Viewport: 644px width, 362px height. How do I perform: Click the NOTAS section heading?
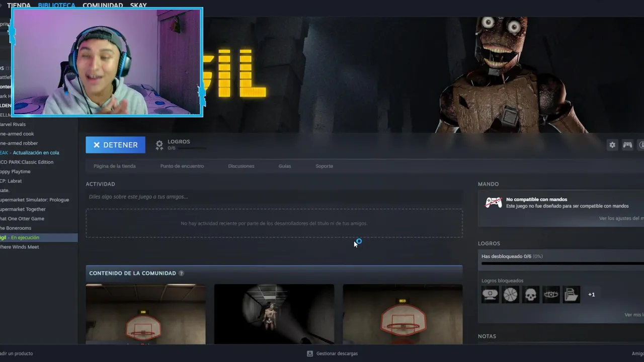click(487, 336)
